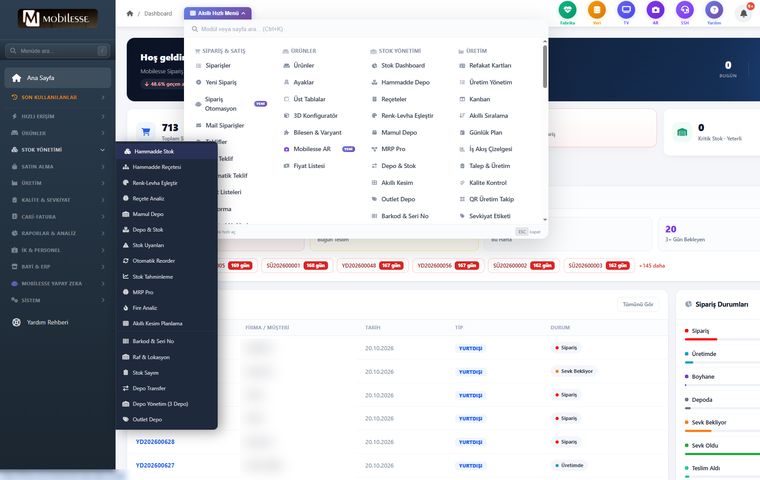
Task: Open the orange Veri icon in the header
Action: 597,10
